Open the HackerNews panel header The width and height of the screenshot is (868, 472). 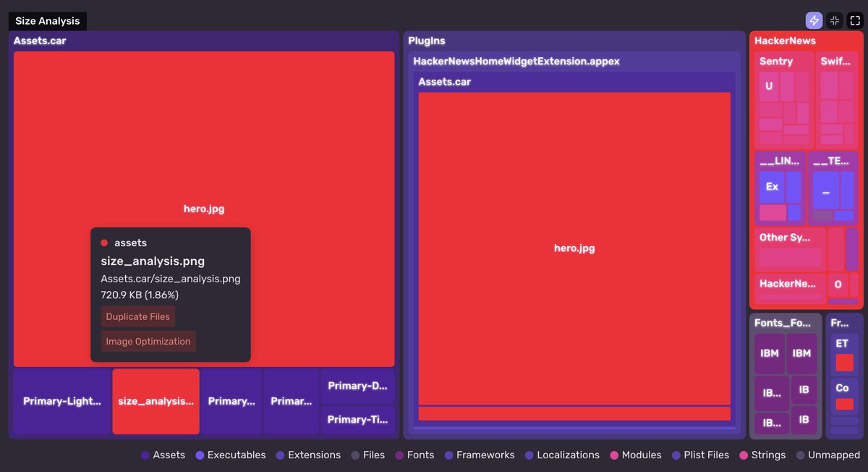pos(786,41)
